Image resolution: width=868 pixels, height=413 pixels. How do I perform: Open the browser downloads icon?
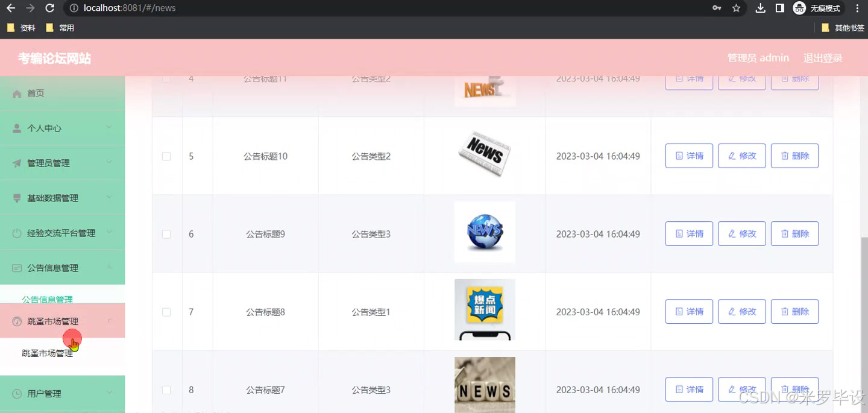[x=760, y=8]
